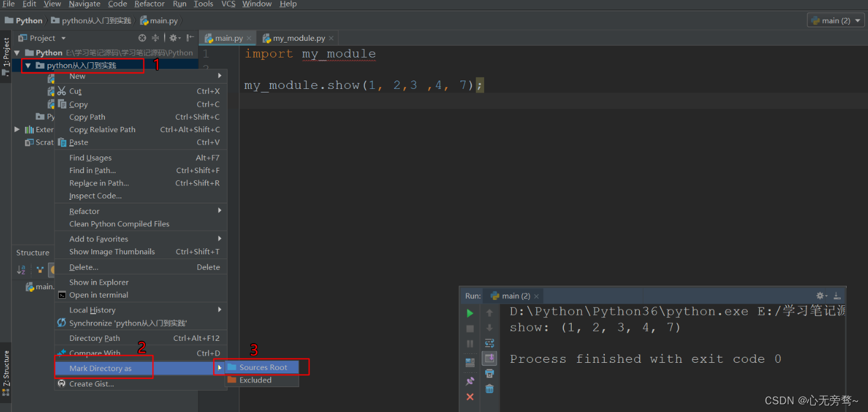Select Synchronize 'python从入门到实践' entry
This screenshot has height=412, width=868.
[141, 323]
